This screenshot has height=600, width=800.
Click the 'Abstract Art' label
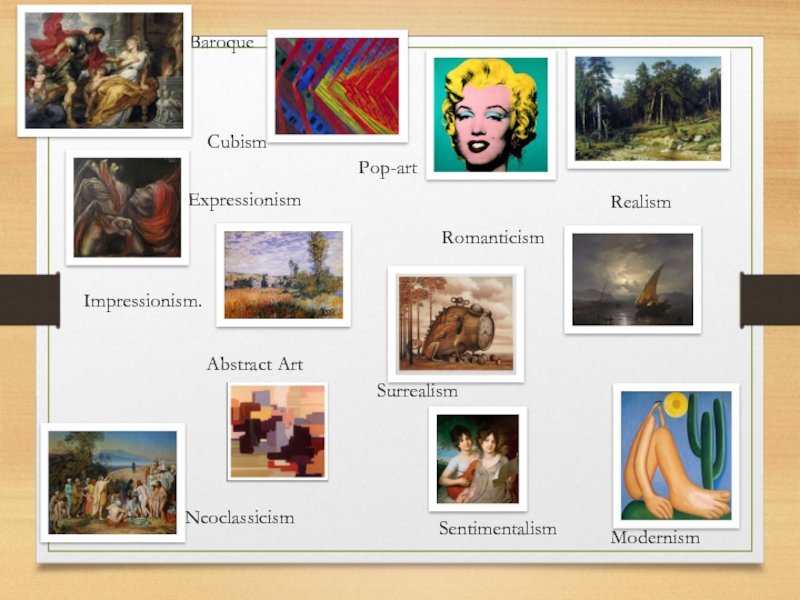point(255,364)
